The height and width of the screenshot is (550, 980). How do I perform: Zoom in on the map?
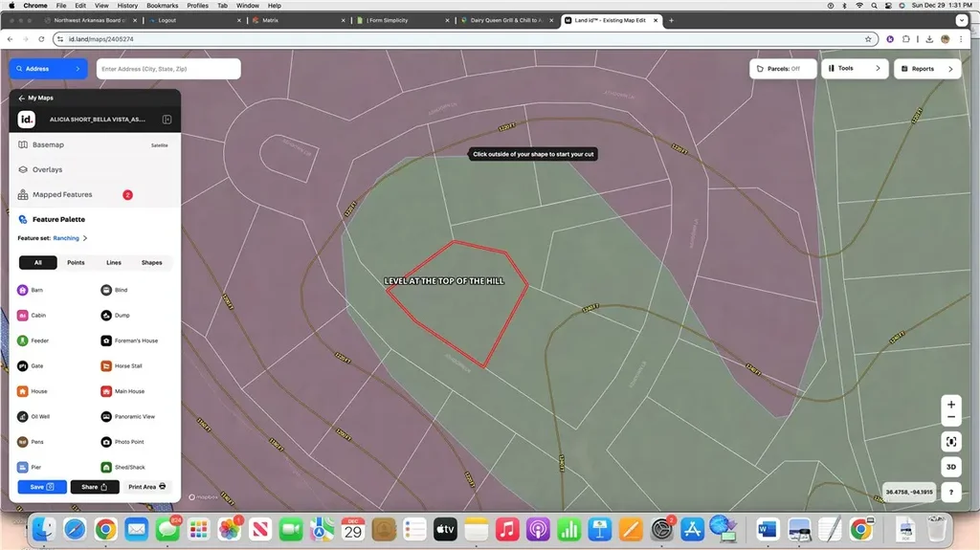(950, 405)
